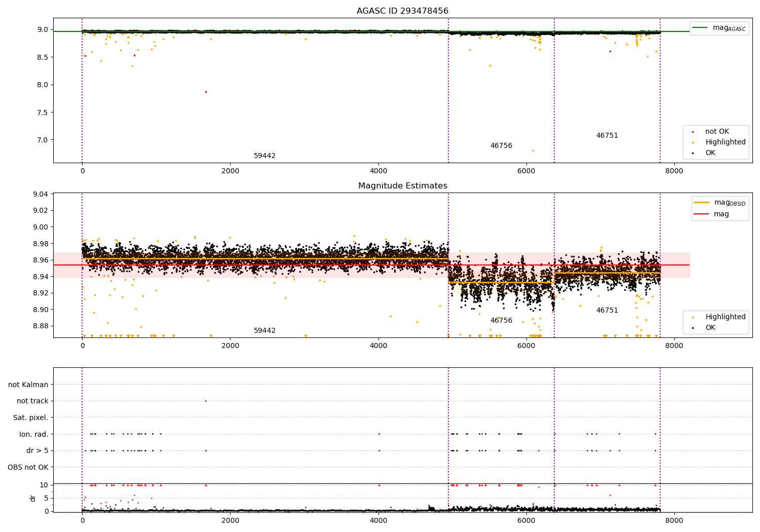Click the '59442' label in Magnitude Estimates plot

coord(264,331)
